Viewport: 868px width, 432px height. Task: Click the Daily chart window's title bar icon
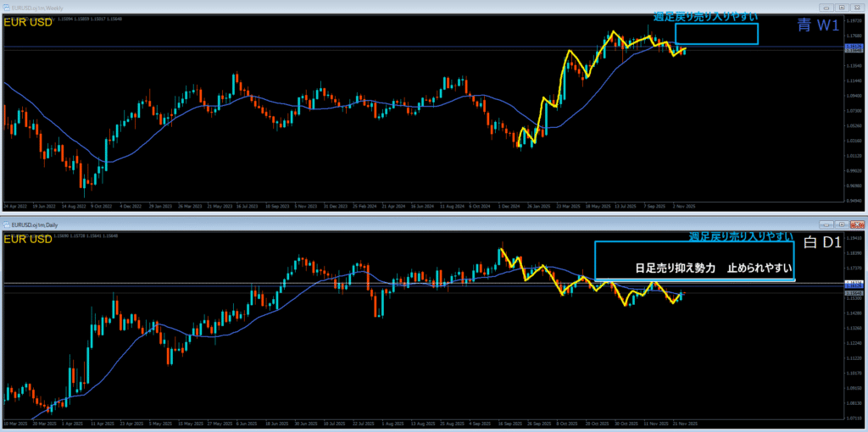point(6,224)
